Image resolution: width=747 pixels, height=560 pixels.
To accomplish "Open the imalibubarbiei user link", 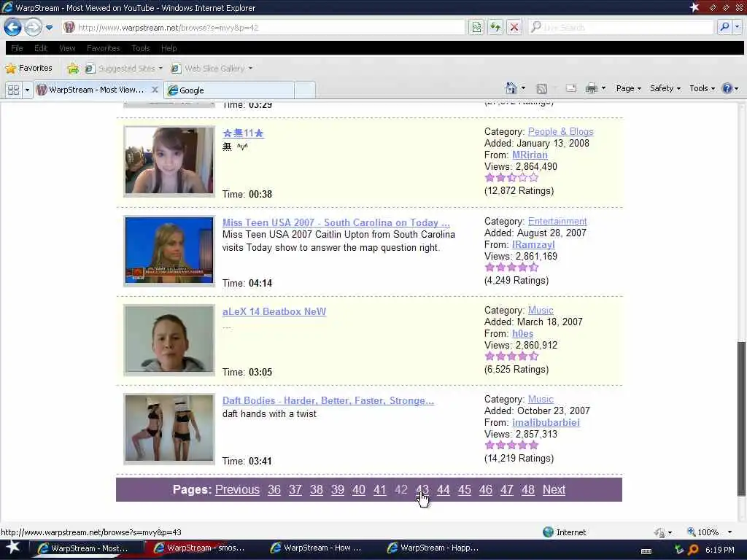I will [546, 422].
